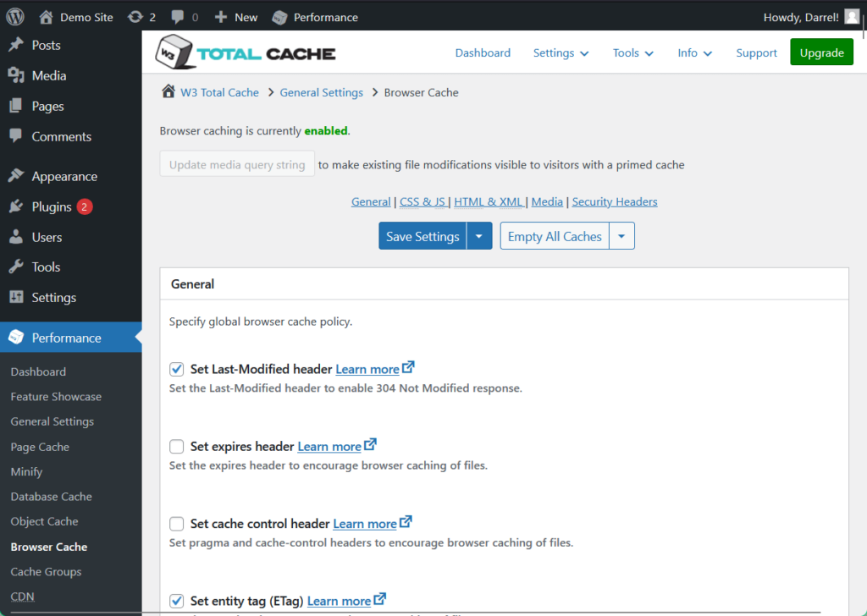The height and width of the screenshot is (616, 867).
Task: Expand the Info dropdown in plugin header
Action: click(x=694, y=53)
